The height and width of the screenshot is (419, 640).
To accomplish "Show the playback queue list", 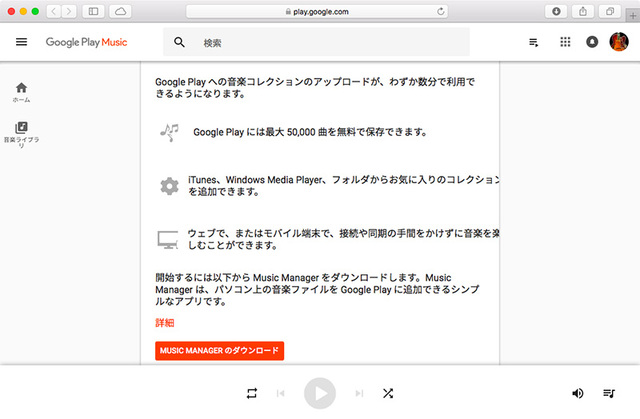I will pyautogui.click(x=609, y=393).
